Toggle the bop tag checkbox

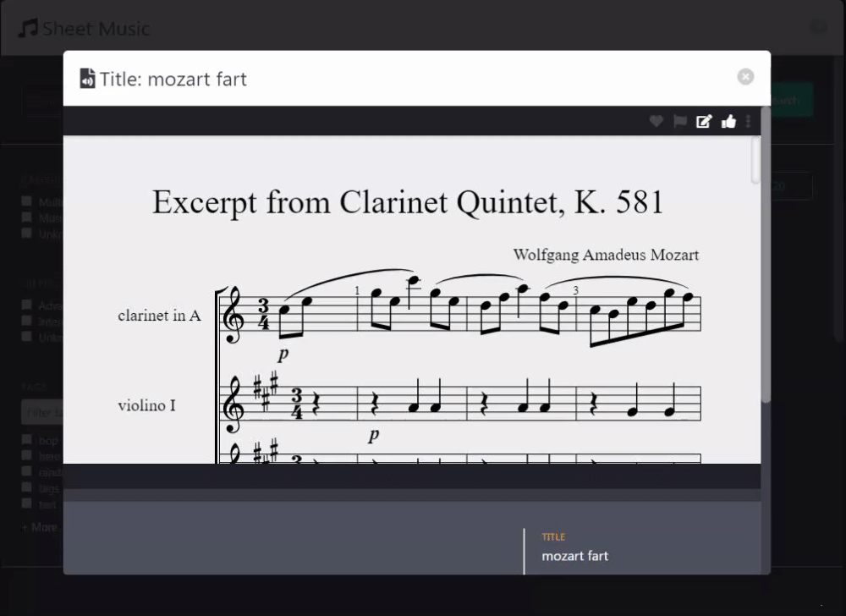click(x=26, y=440)
